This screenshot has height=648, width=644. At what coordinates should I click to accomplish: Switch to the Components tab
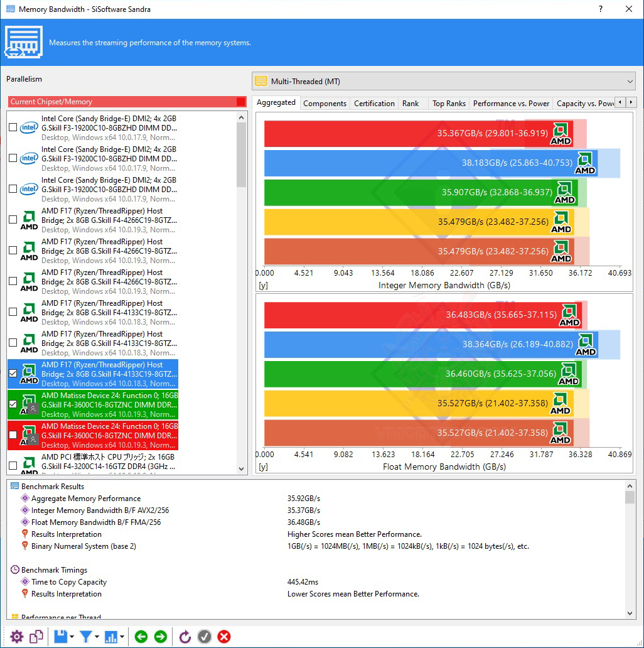pyautogui.click(x=325, y=104)
